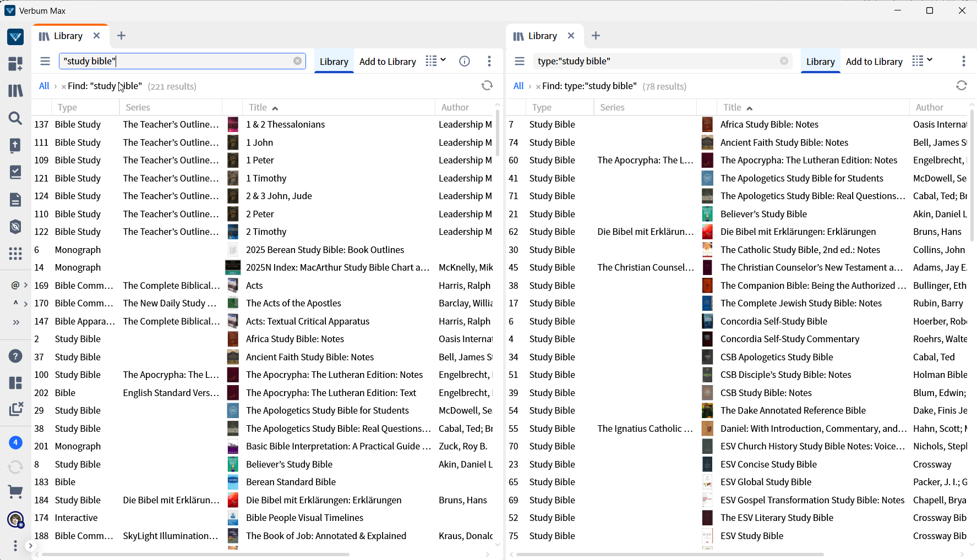Click Add to Library in left panel
This screenshot has height=560, width=977.
(387, 62)
